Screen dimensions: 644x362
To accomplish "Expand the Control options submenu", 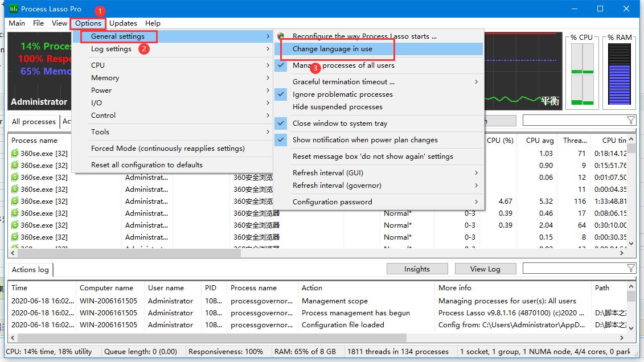I will pyautogui.click(x=172, y=116).
